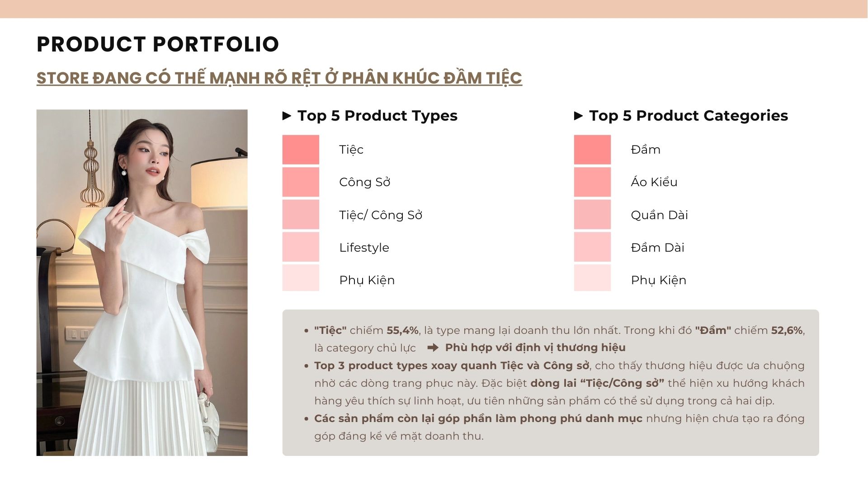Click the triangle beside Top 5 Product Categories
868x488 pixels.
[578, 116]
